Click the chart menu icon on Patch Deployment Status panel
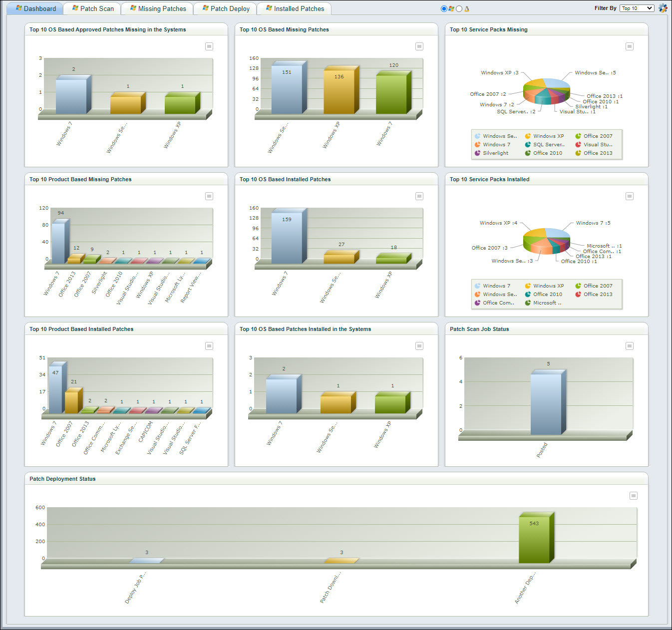This screenshot has width=672, height=630. click(634, 496)
